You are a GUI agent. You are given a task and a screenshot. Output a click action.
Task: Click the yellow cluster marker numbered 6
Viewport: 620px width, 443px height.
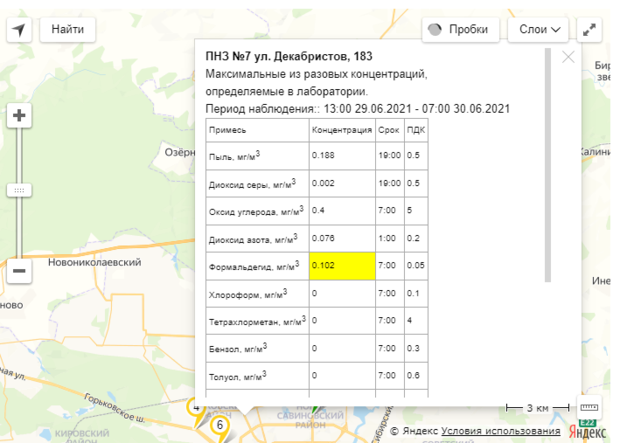pyautogui.click(x=220, y=425)
